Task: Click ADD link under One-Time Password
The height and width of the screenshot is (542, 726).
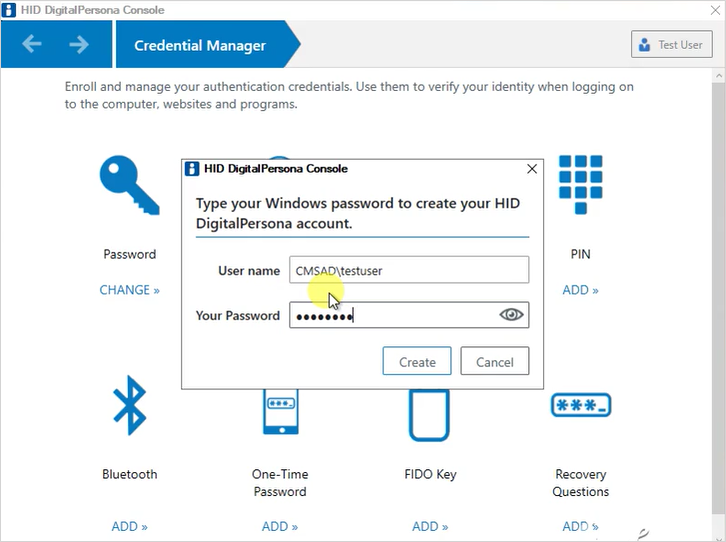Action: [279, 526]
